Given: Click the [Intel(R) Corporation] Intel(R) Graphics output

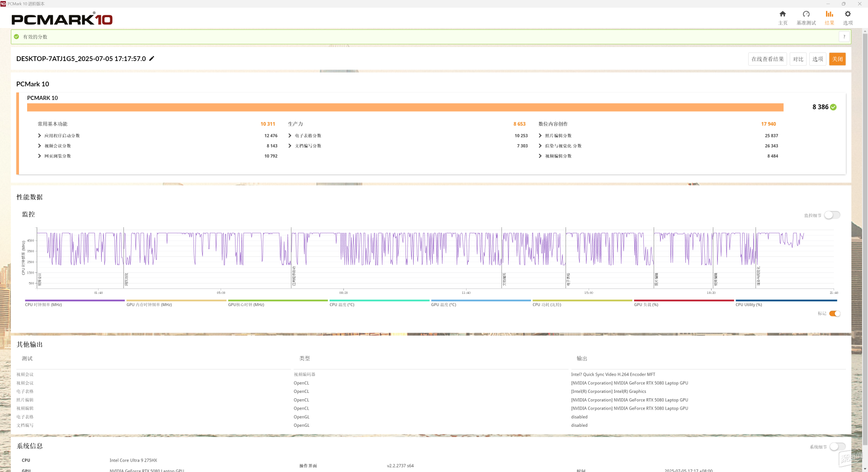Looking at the screenshot, I should [609, 392].
